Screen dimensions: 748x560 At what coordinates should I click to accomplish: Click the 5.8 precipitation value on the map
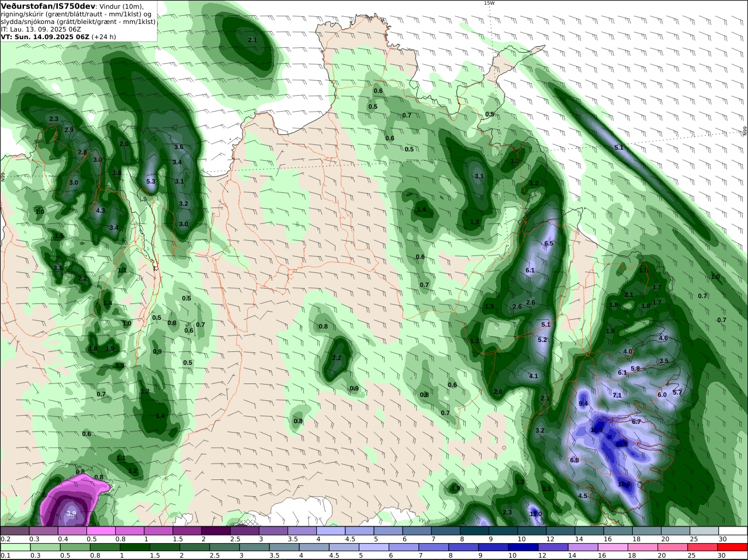(636, 368)
